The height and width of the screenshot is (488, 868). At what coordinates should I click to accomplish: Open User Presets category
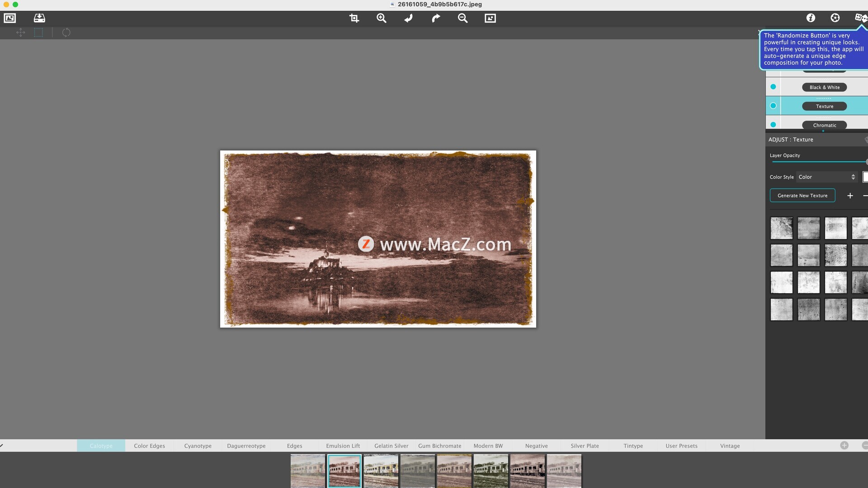pos(681,446)
